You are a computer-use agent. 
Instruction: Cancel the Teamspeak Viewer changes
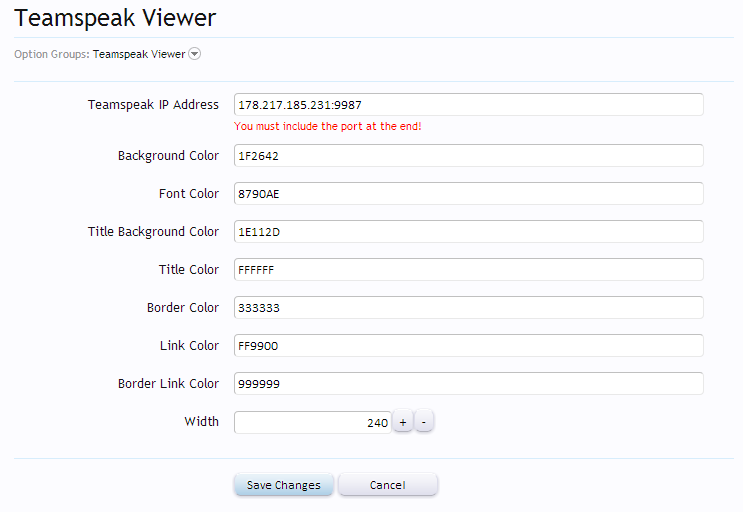[387, 485]
